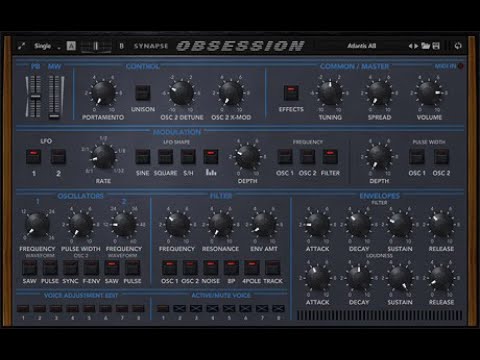Screen dimensions: 480x360
Task: Click the filter envelope Release knob
Action: pos(441,224)
